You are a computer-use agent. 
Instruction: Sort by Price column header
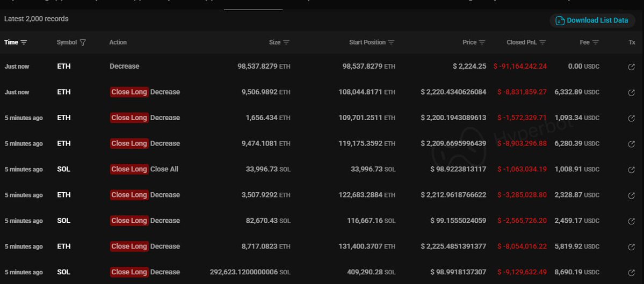pyautogui.click(x=474, y=42)
